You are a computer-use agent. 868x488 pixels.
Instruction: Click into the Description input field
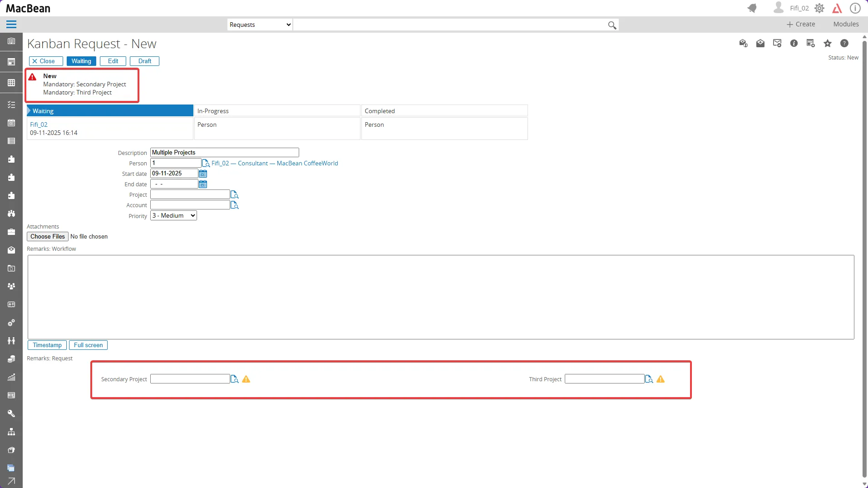(x=224, y=153)
